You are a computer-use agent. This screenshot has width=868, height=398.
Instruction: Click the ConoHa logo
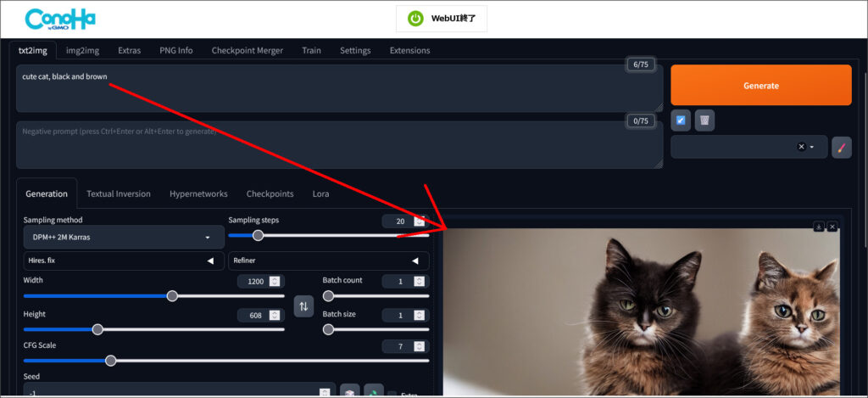pos(60,19)
